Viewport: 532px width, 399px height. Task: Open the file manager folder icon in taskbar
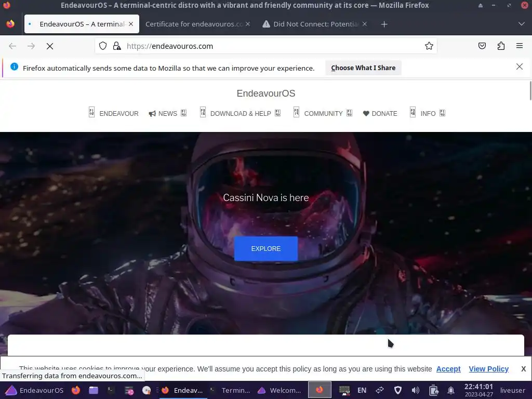94,390
